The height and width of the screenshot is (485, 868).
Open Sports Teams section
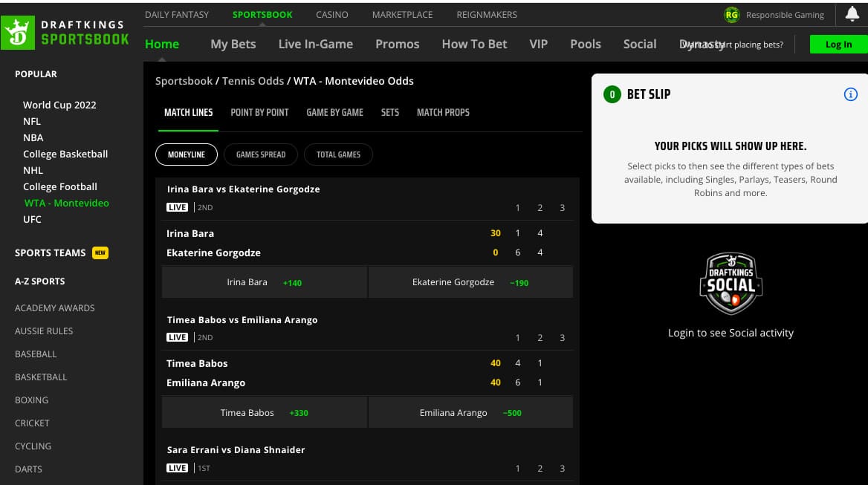click(51, 253)
